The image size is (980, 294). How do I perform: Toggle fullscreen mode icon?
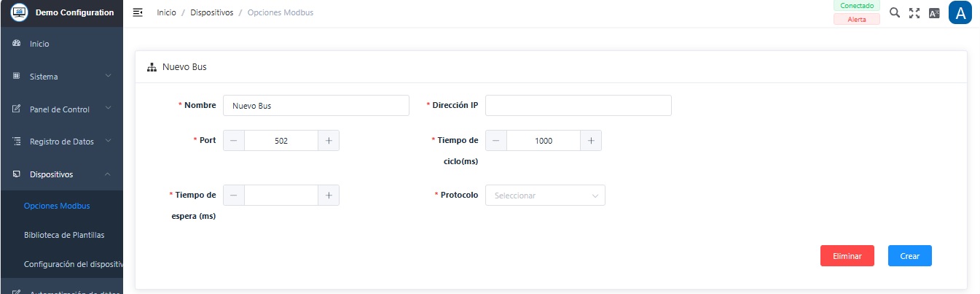pyautogui.click(x=914, y=13)
